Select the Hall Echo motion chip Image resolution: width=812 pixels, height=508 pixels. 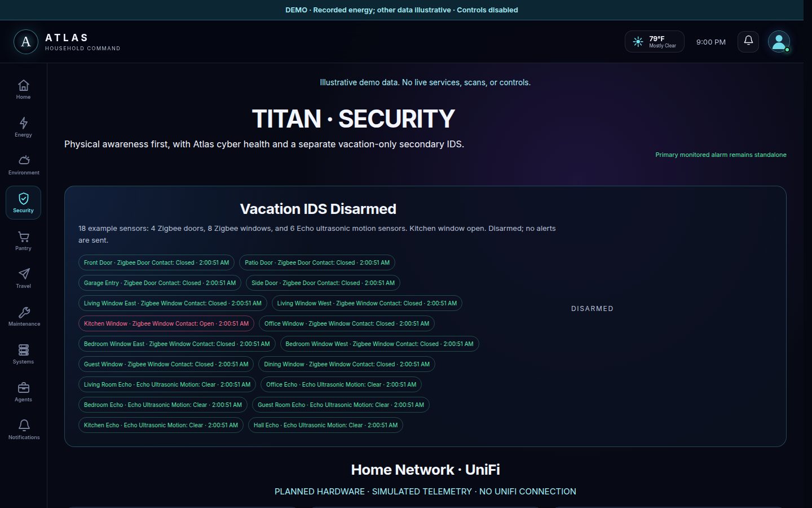tap(325, 425)
